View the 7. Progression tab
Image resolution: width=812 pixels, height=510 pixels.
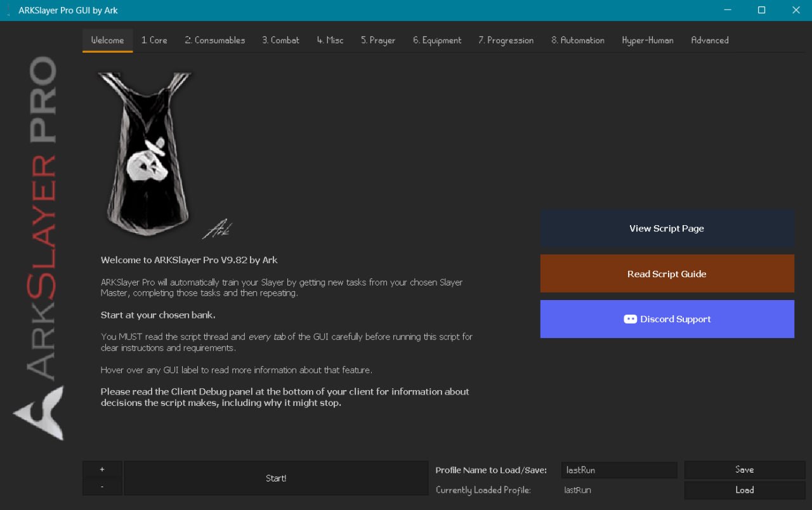click(x=506, y=40)
